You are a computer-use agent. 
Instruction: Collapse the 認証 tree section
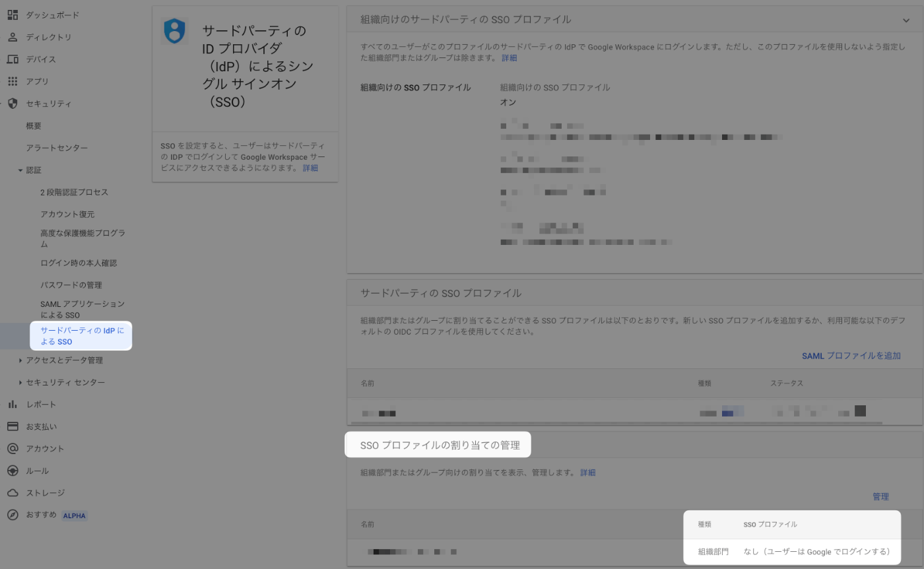(20, 170)
